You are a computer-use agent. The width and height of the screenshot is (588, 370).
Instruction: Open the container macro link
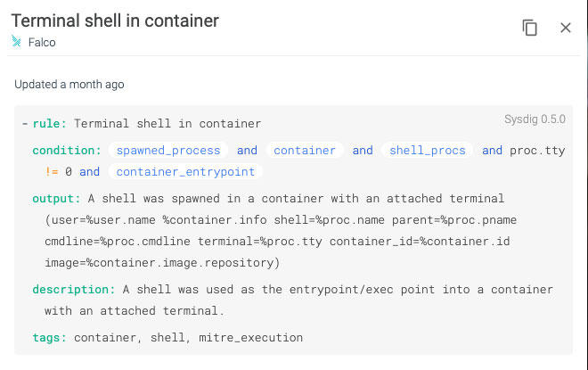click(305, 151)
